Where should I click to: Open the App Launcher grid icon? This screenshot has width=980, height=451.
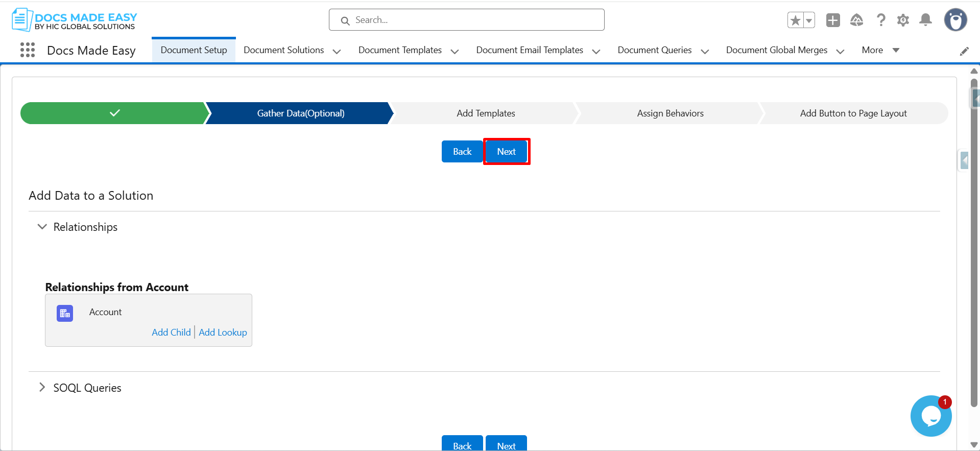[28, 50]
